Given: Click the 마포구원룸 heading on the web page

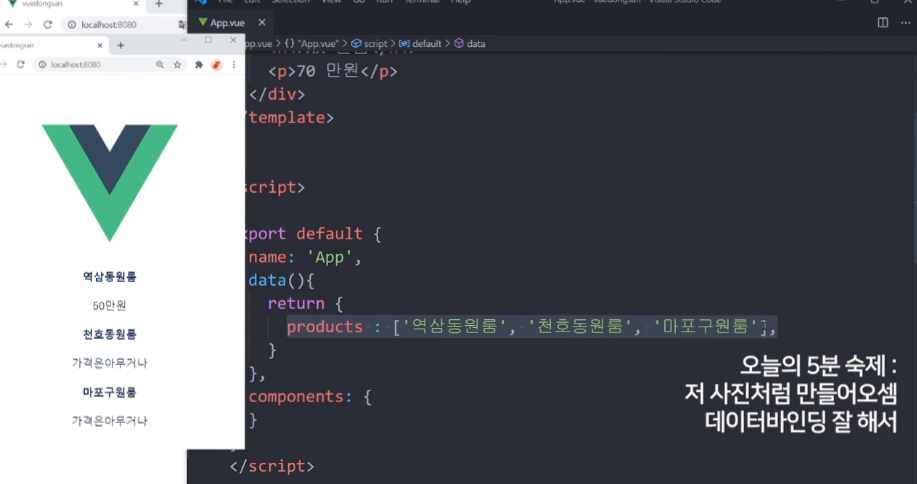Looking at the screenshot, I should pyautogui.click(x=109, y=392).
